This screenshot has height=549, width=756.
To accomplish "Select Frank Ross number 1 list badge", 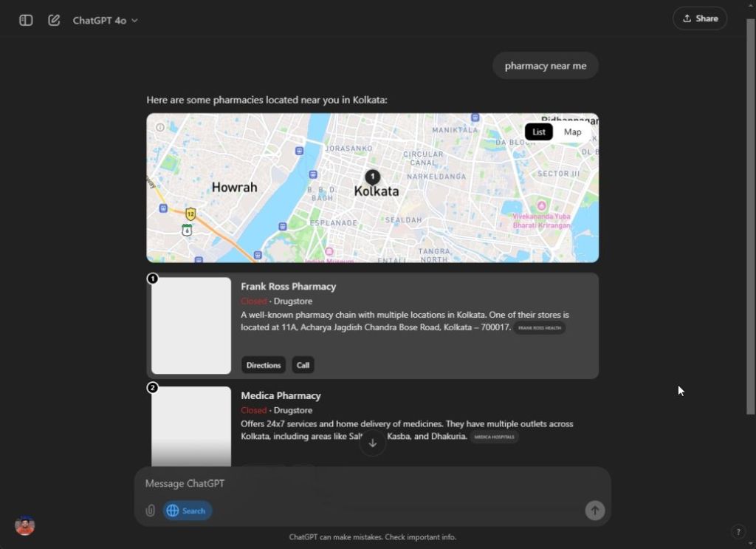I will pos(152,279).
